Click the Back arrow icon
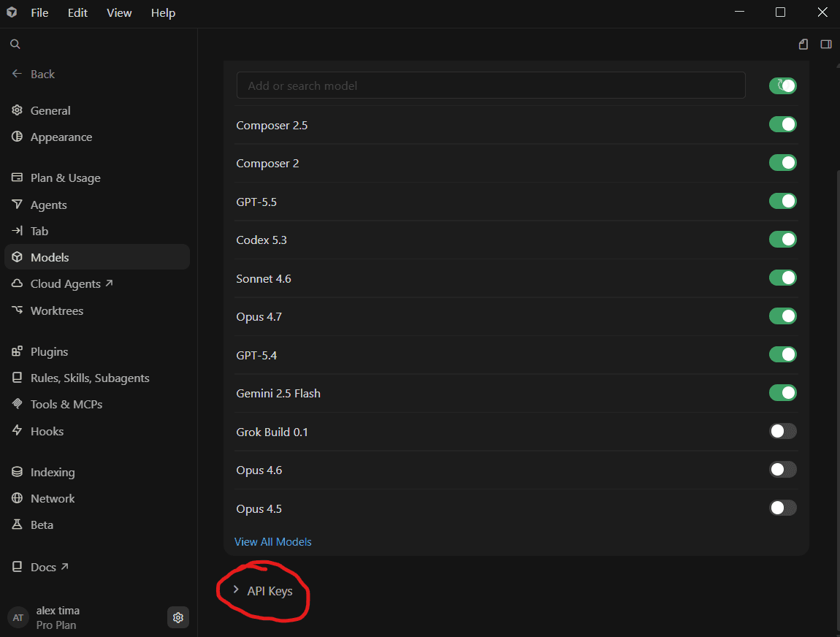This screenshot has width=840, height=637. [17, 73]
